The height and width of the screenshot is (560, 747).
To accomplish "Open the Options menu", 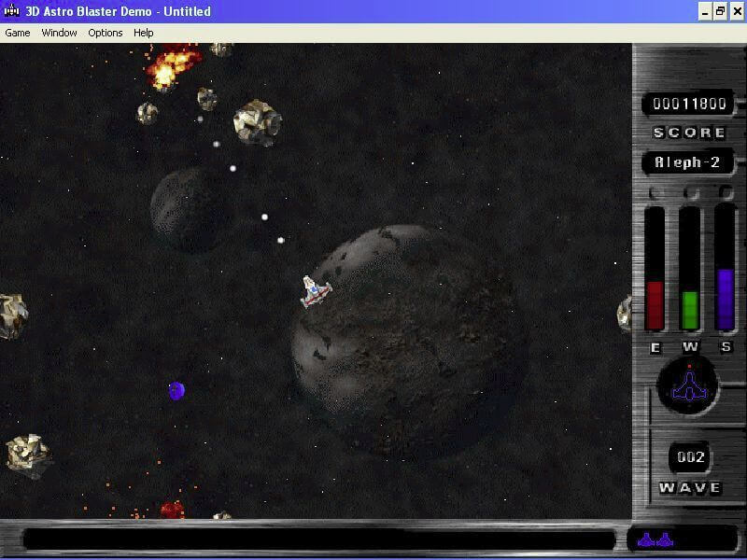I will click(x=106, y=33).
